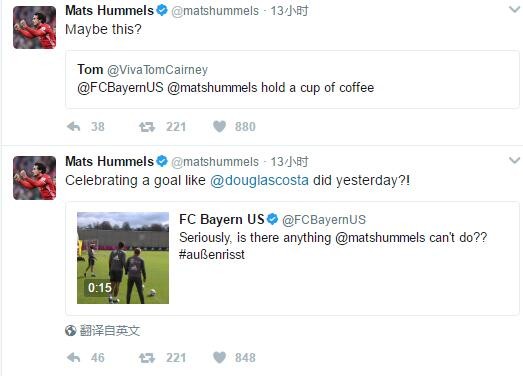
Task: Like the tweet with 848 likes
Action: click(x=219, y=358)
